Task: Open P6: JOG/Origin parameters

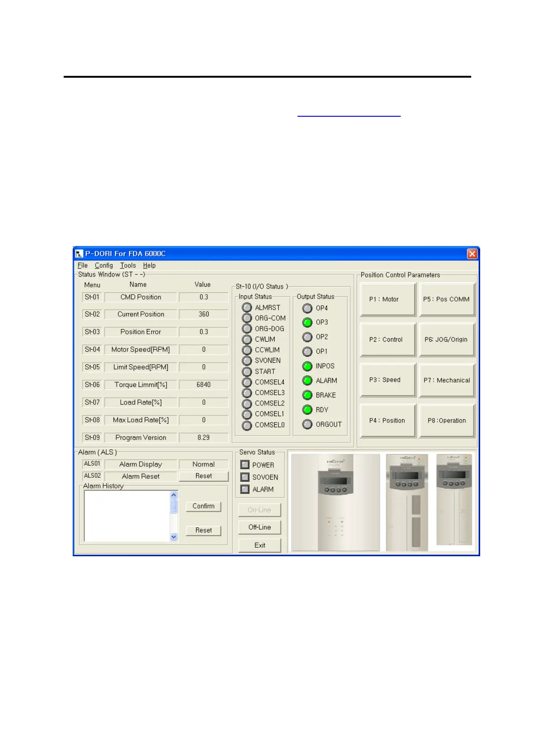Action: (446, 339)
